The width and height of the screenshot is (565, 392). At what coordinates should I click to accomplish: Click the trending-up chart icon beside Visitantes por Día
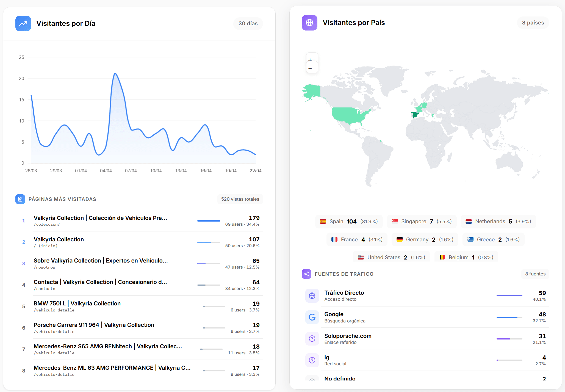23,23
